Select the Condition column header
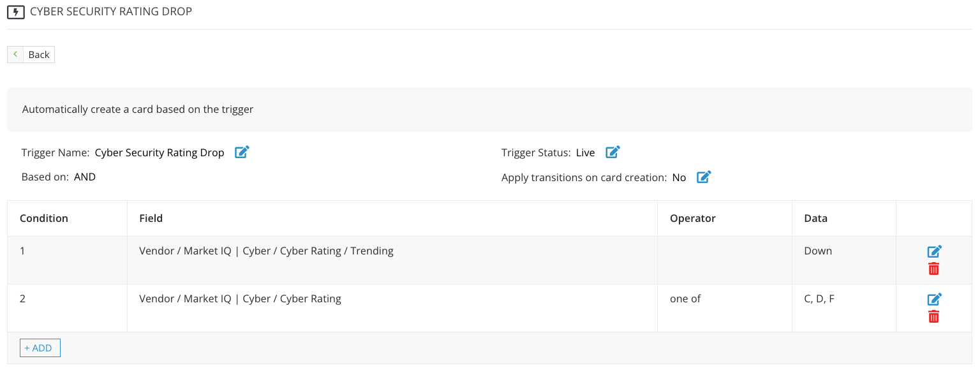This screenshot has height=375, width=980. [x=43, y=218]
